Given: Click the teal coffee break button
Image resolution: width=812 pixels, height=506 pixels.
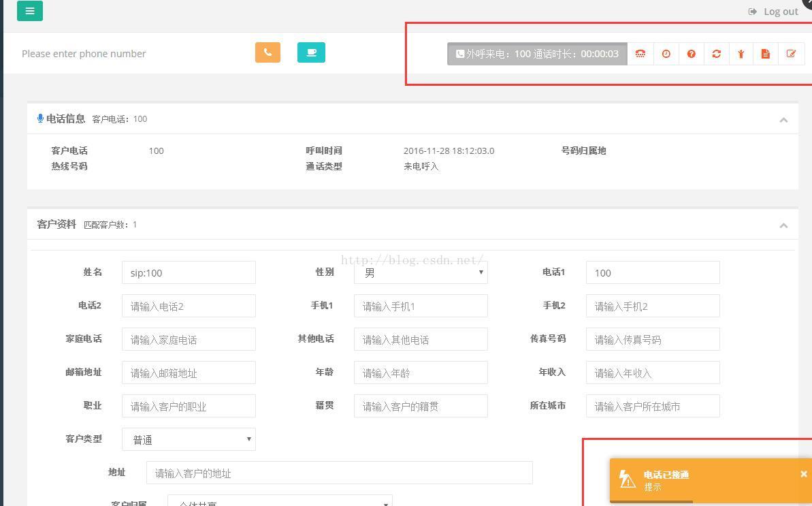Looking at the screenshot, I should tap(311, 52).
